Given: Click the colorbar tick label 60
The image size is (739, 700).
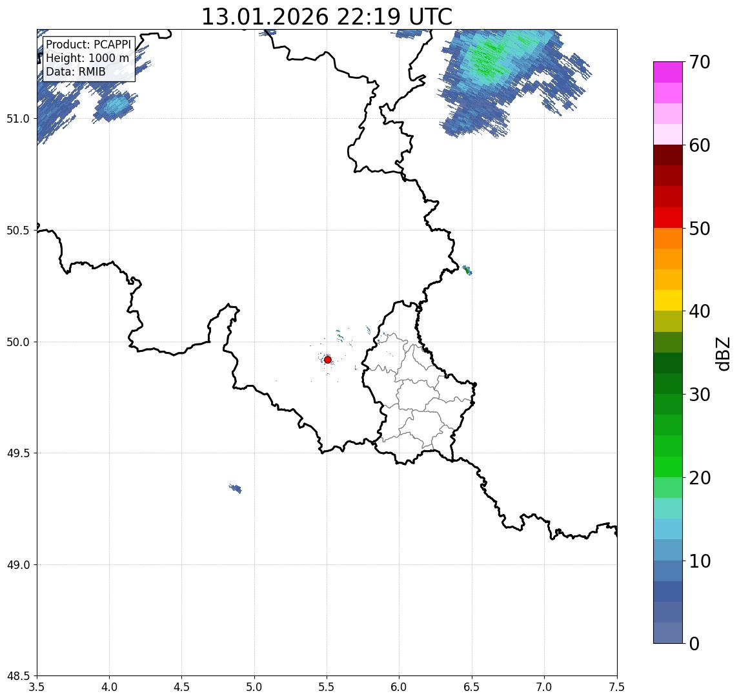Looking at the screenshot, I should pos(700,145).
